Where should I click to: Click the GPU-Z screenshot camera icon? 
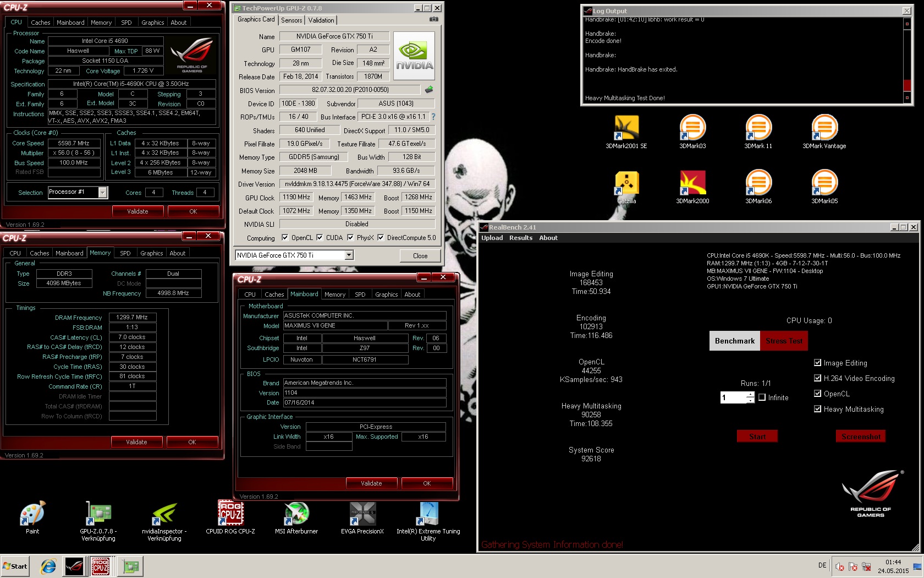tap(434, 19)
